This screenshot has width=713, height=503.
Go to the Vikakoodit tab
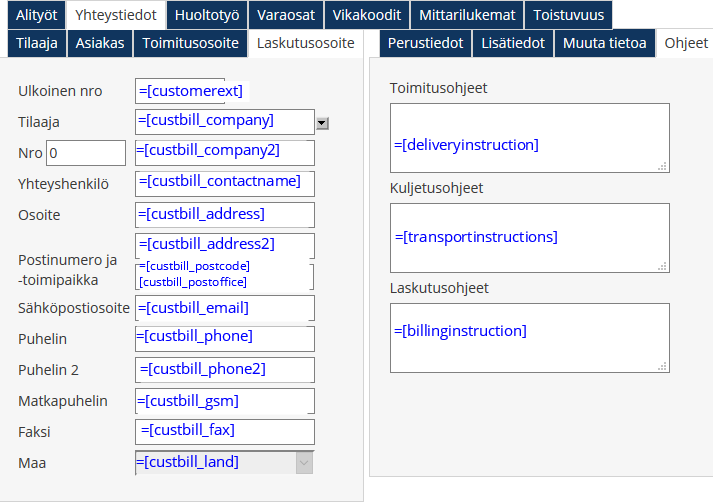367,15
